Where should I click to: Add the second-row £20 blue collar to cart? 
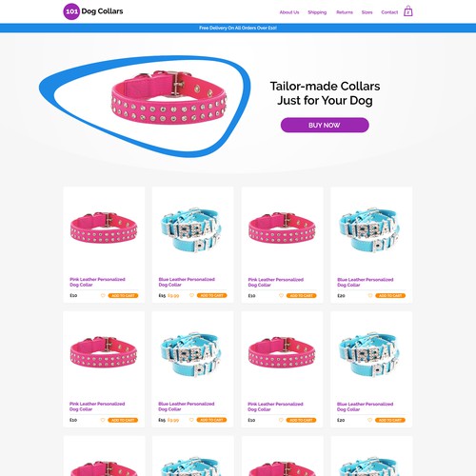point(390,420)
